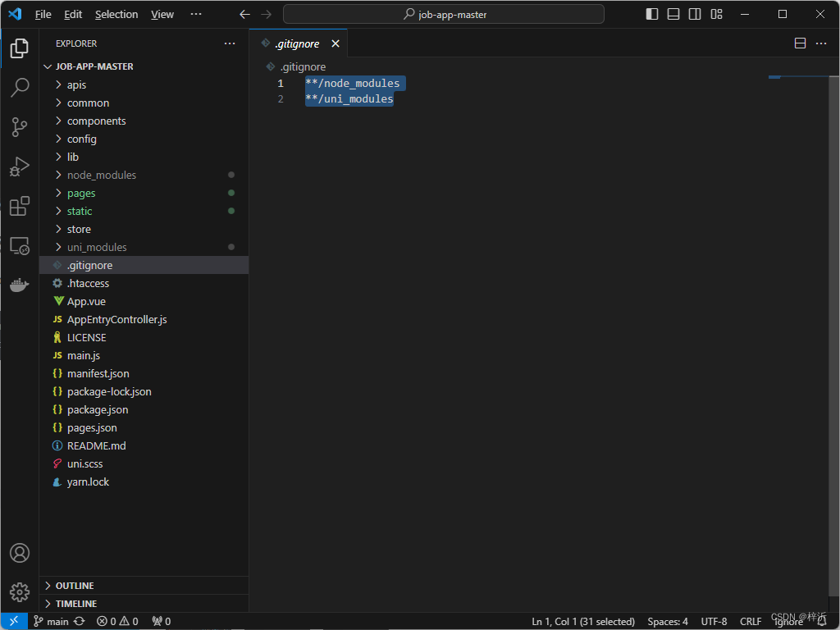Toggle the Secondary Side Bar layout button
Screen dimensions: 840x630
click(695, 14)
